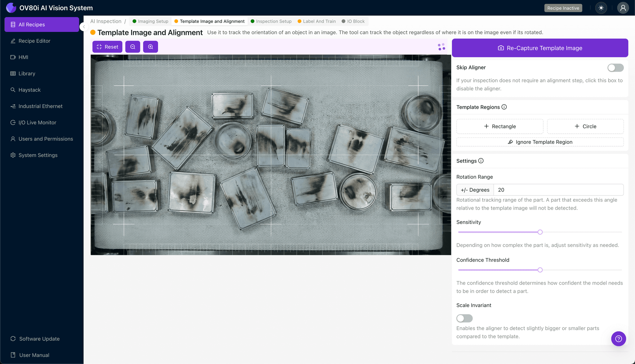Enable the Skip Aligner switch

pos(615,68)
